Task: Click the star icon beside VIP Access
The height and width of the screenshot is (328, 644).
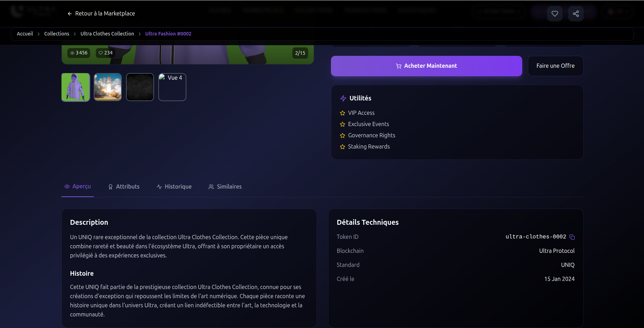Action: coord(342,113)
